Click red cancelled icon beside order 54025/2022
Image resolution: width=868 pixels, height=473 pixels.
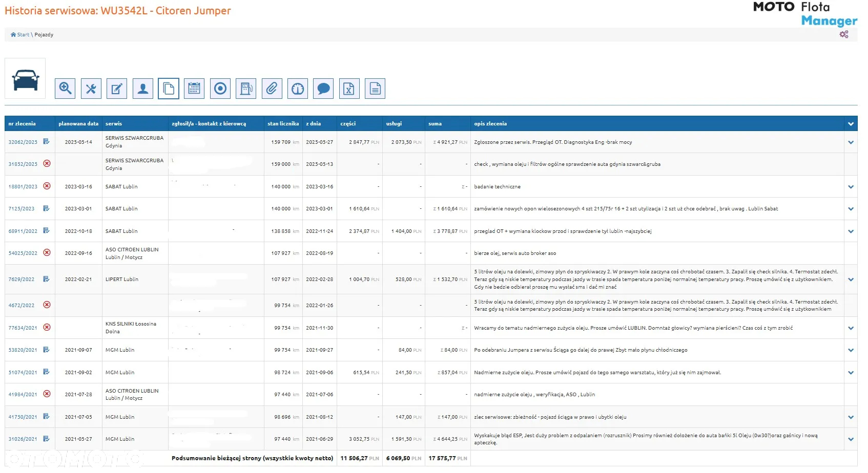tap(47, 252)
